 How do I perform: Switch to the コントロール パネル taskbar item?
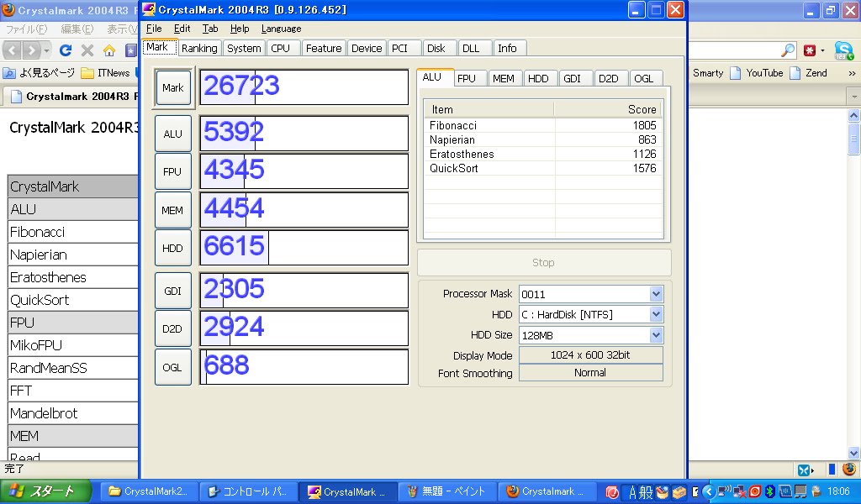pyautogui.click(x=248, y=491)
